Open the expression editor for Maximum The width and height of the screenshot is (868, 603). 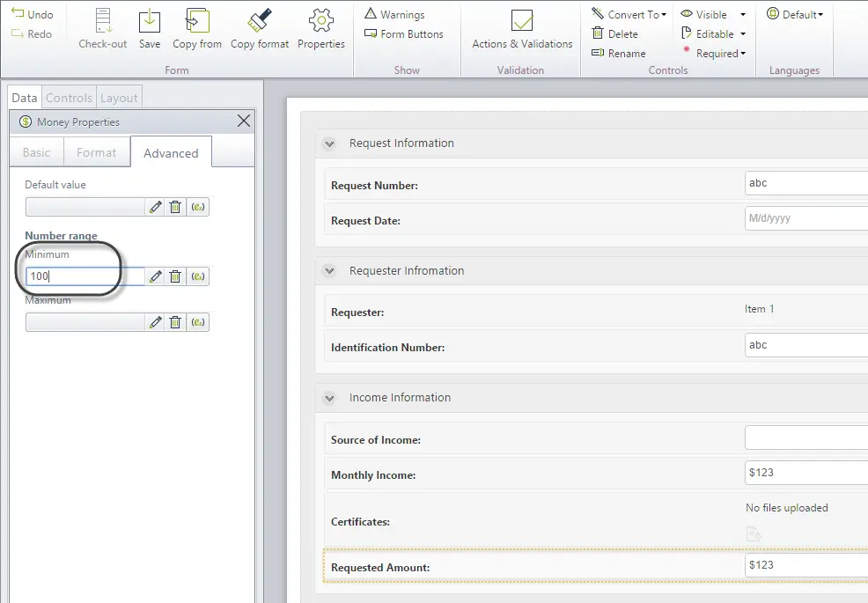click(198, 322)
